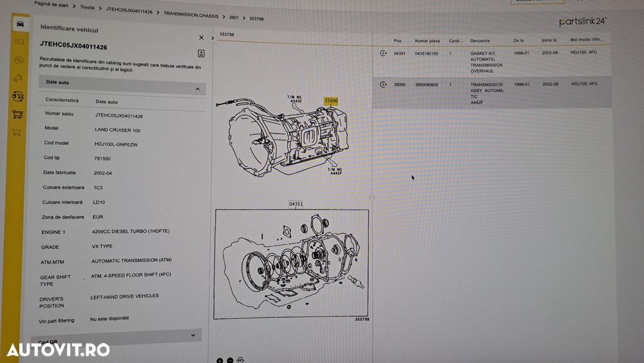Open info icon for part 04351 row
Image resolution: width=644 pixels, height=363 pixels.
point(383,53)
